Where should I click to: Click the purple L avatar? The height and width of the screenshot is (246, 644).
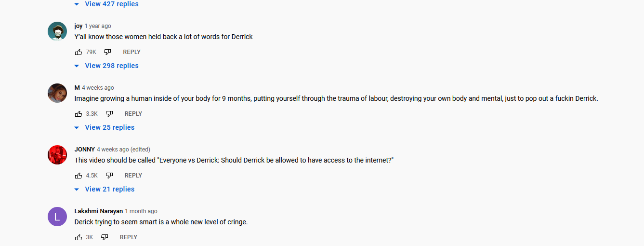[x=57, y=217]
